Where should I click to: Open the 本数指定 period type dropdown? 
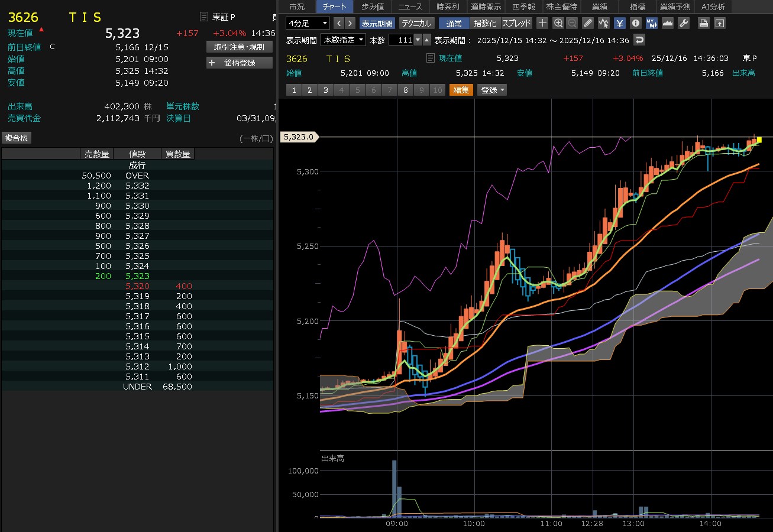click(x=343, y=40)
